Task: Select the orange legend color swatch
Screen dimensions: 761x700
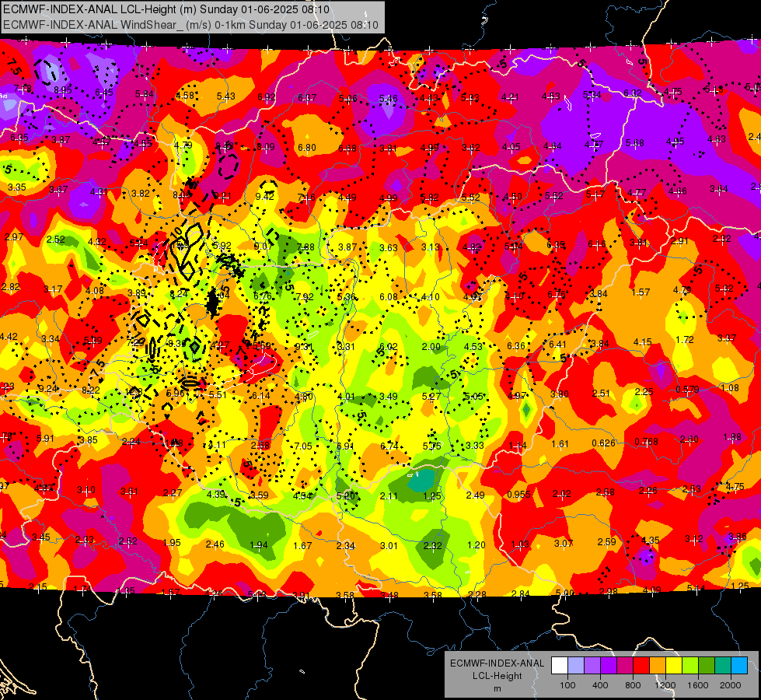Action: click(x=658, y=666)
